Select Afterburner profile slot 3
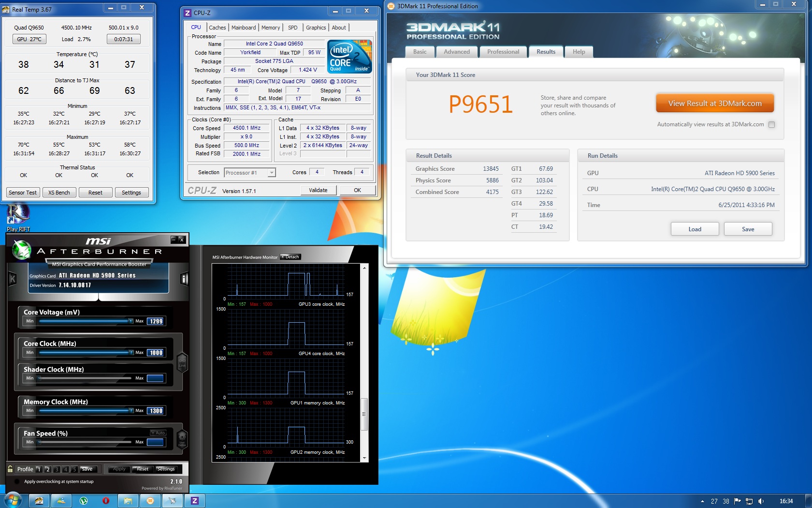The height and width of the screenshot is (508, 812). pos(57,469)
